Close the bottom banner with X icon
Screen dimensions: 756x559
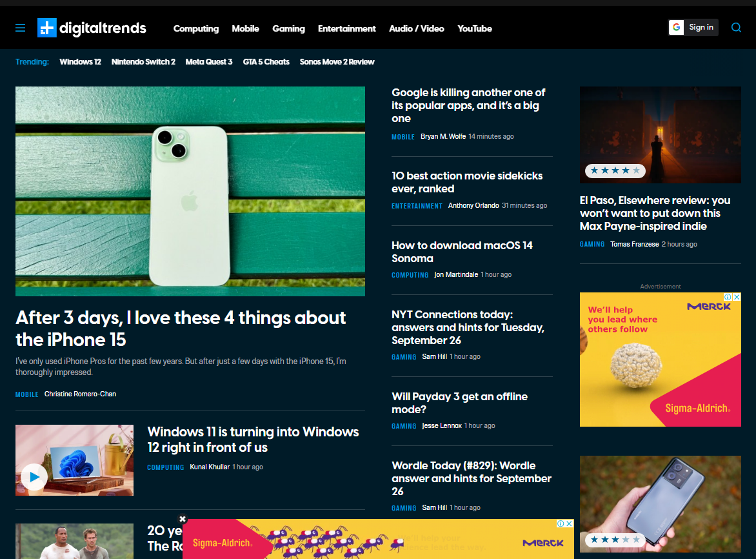tap(183, 519)
